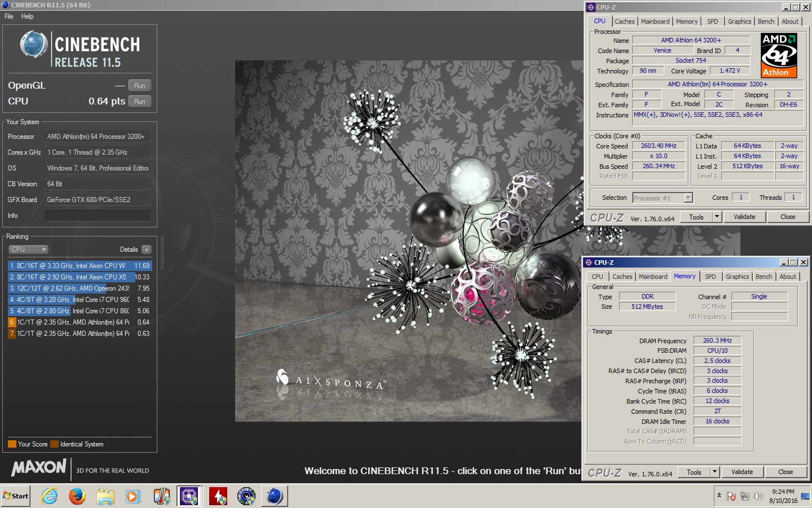Click Tools button in bottom CPU-Z

click(694, 472)
